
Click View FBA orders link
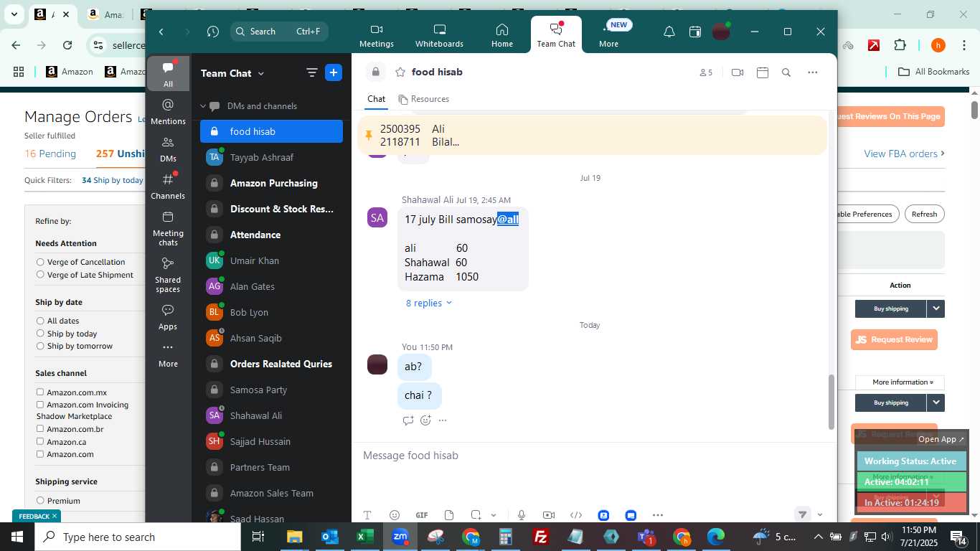pos(904,154)
